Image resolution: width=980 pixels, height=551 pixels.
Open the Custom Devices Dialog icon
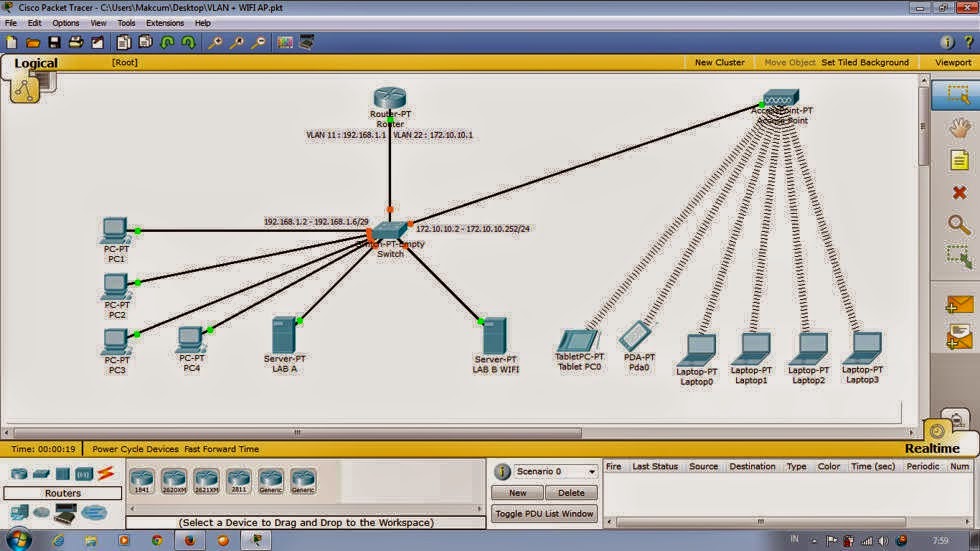tap(306, 42)
